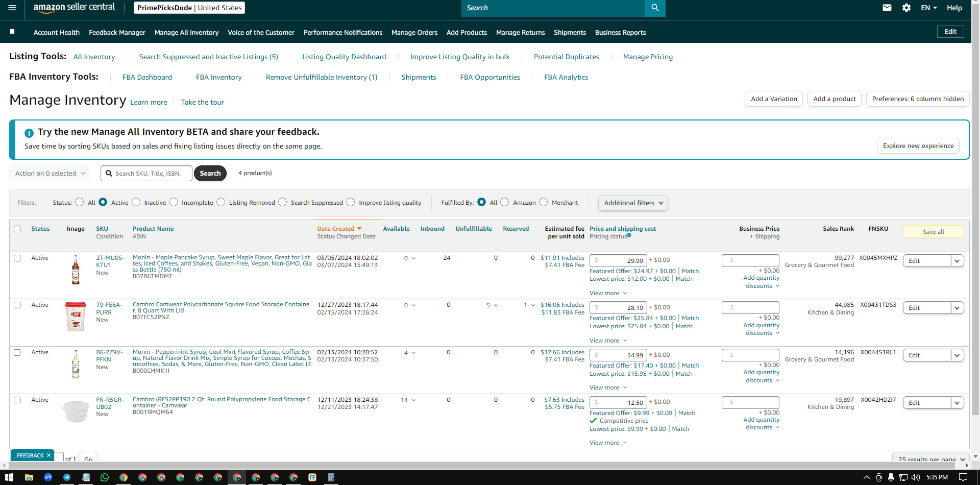
Task: Click the Pricing status info icon
Action: 629,235
